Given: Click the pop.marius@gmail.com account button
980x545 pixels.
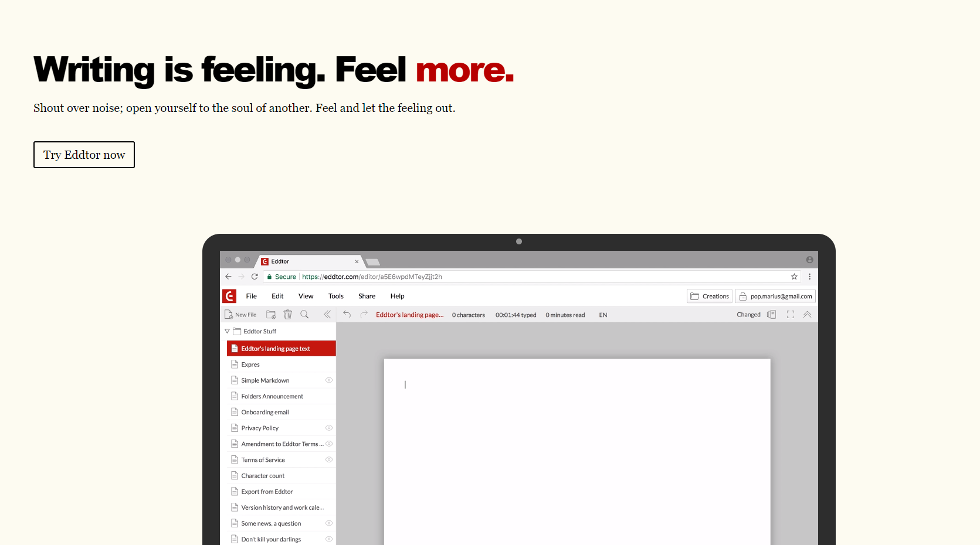Looking at the screenshot, I should tap(775, 296).
